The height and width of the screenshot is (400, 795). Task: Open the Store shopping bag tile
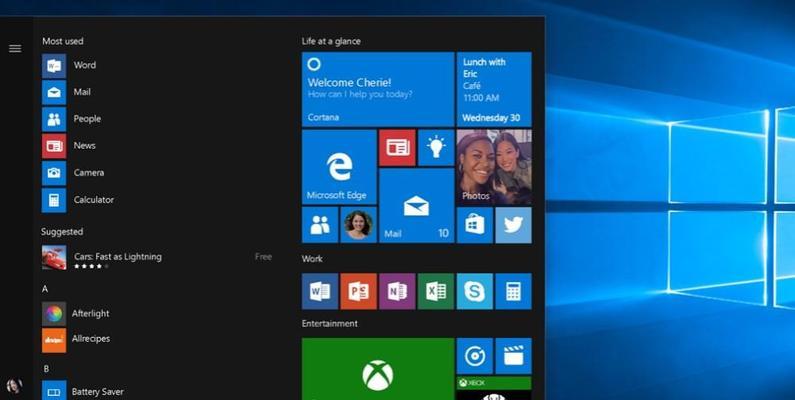[475, 225]
